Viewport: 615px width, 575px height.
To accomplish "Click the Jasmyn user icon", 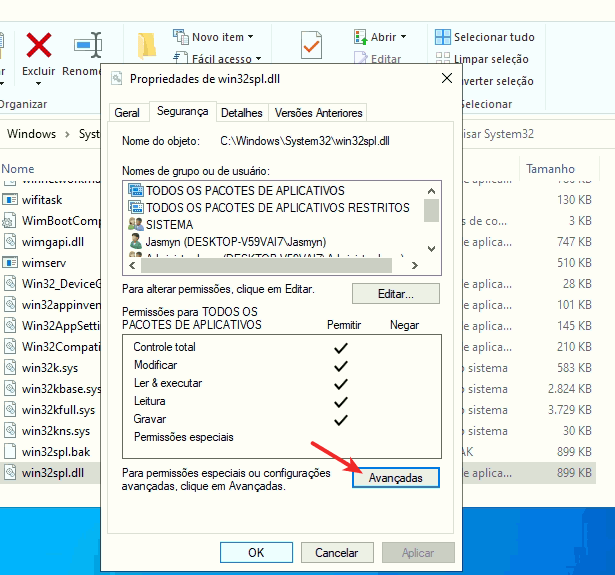I will pos(136,241).
